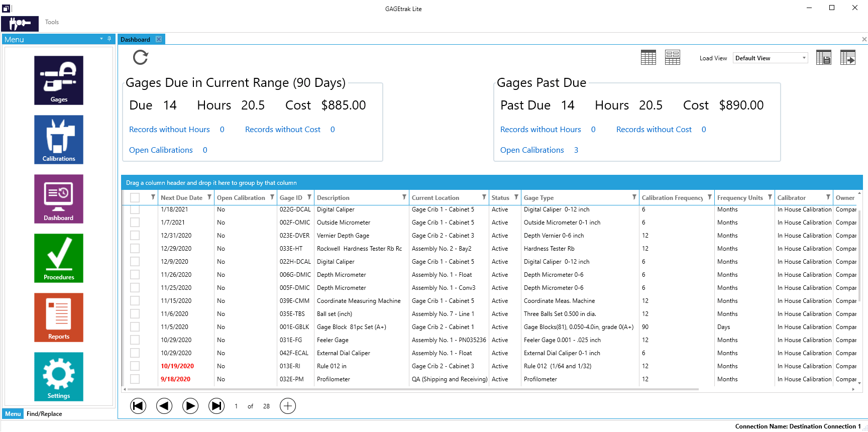Viewport: 868px width, 432px height.
Task: Filter the Calibrator column
Action: coord(828,197)
